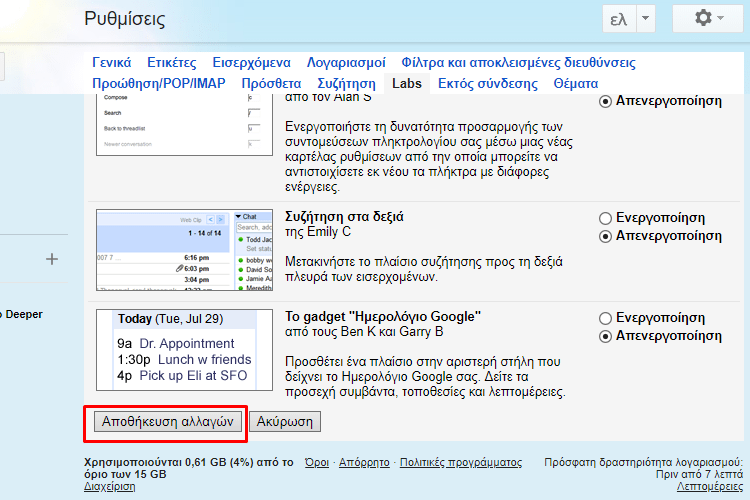
Task: Enable the Ημερολόγιο Google gadget
Action: coord(606,318)
